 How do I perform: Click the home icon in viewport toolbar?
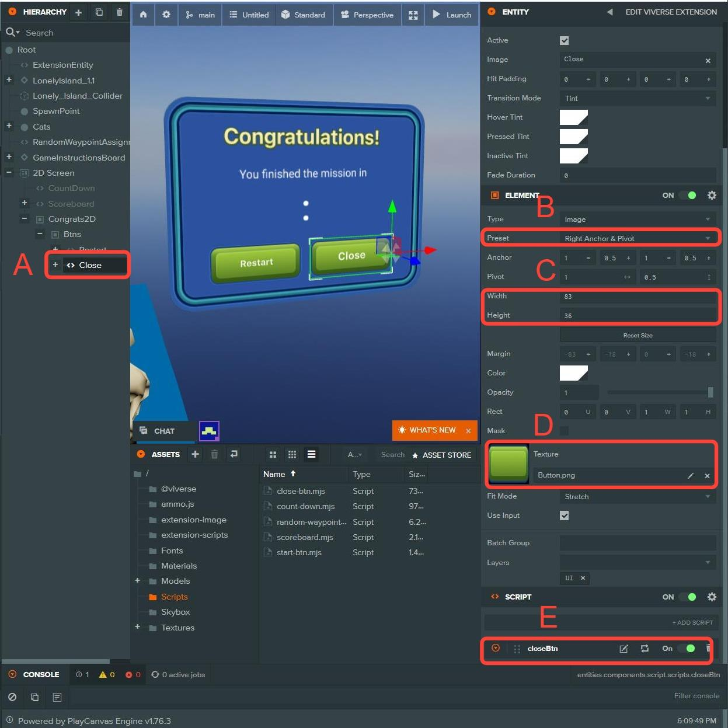(x=143, y=15)
